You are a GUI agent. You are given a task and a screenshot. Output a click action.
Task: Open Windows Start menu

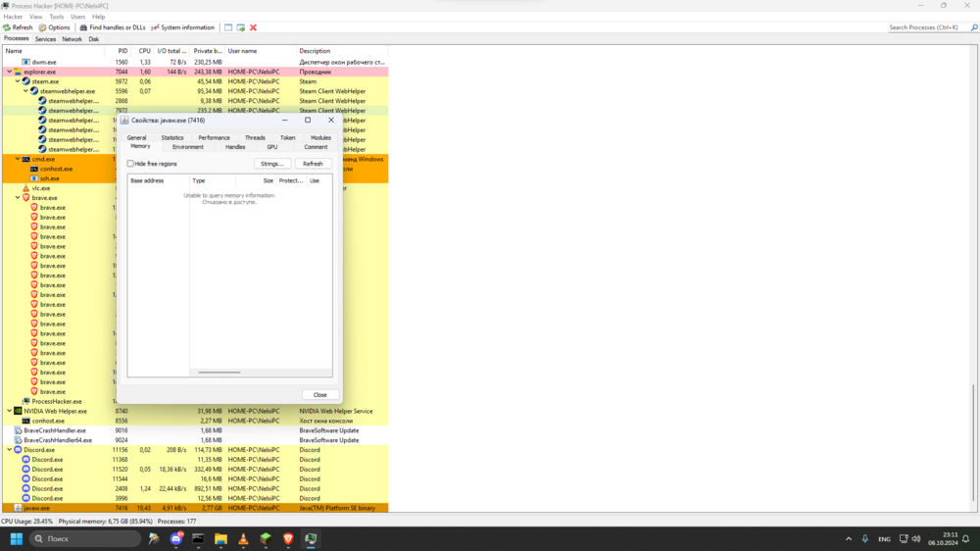[x=17, y=538]
